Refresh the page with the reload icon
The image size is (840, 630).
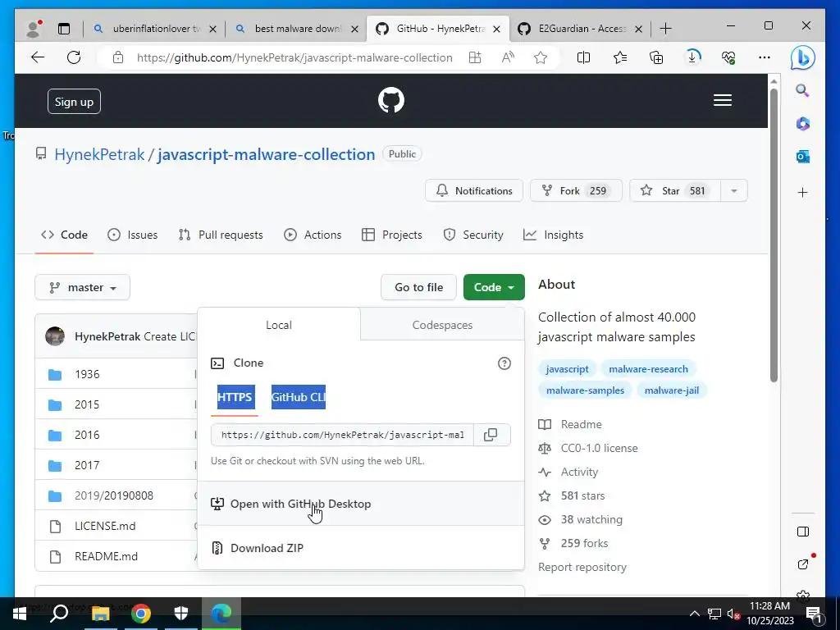(x=74, y=57)
